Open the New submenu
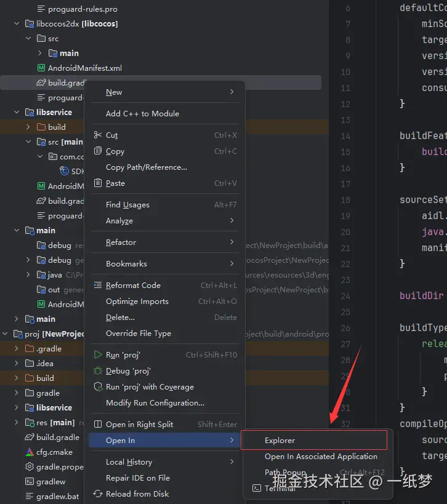This screenshot has width=447, height=504. tap(164, 92)
